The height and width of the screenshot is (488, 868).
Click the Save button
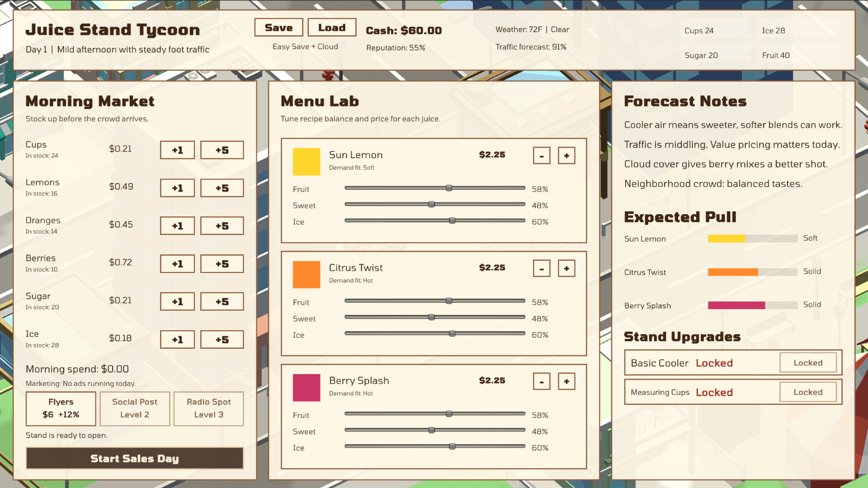[x=278, y=28]
